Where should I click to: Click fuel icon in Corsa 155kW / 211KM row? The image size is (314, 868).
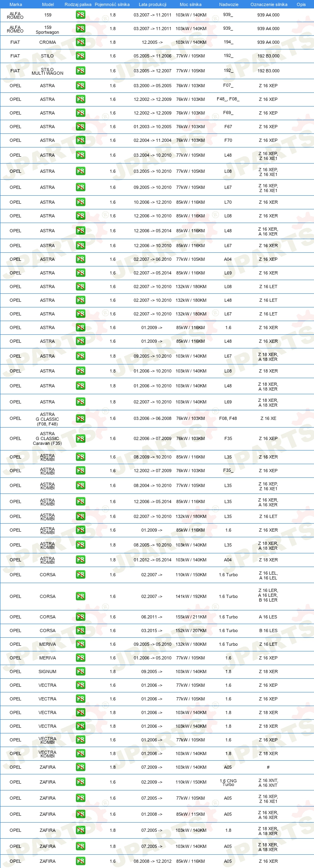point(80,617)
